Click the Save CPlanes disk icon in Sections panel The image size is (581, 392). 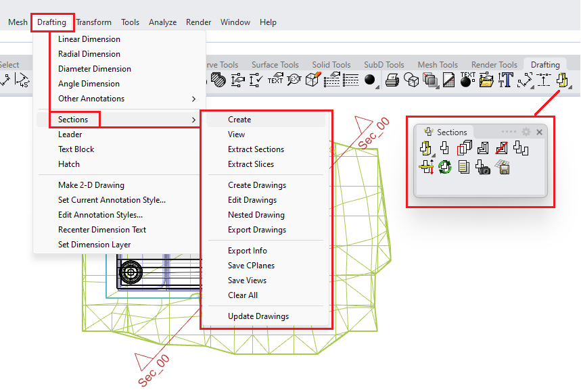click(x=503, y=167)
